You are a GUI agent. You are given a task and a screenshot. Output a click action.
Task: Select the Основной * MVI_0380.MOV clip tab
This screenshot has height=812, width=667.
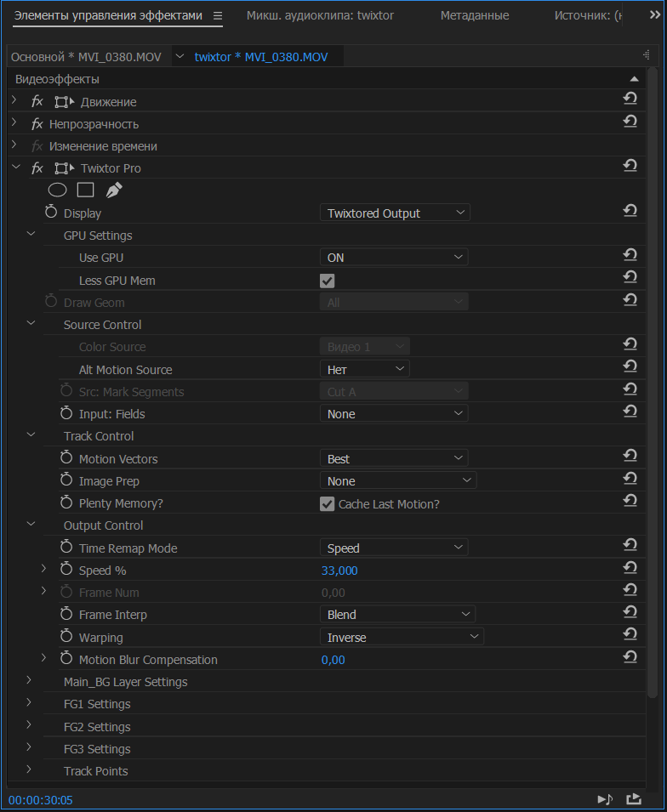pyautogui.click(x=86, y=57)
